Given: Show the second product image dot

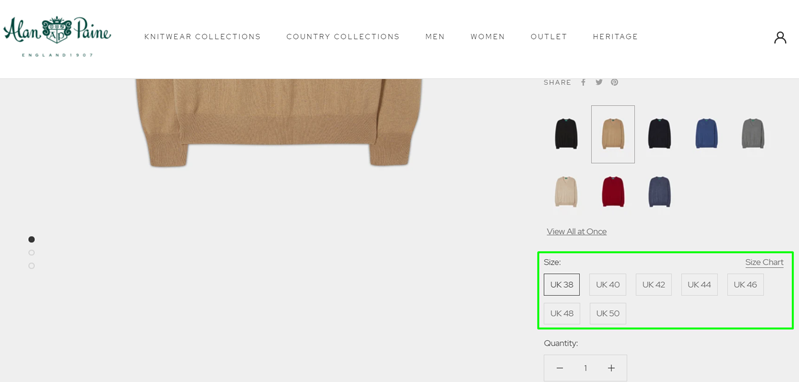Looking at the screenshot, I should coord(32,253).
